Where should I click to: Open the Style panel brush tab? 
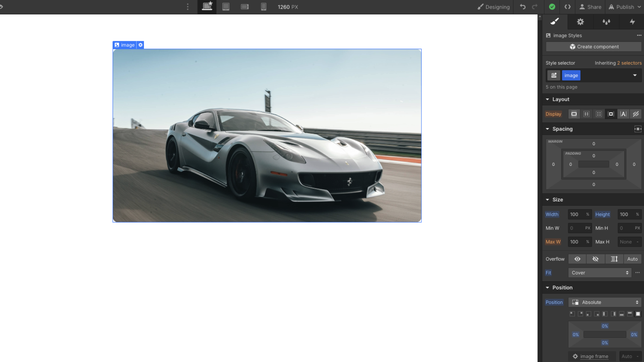(x=555, y=22)
